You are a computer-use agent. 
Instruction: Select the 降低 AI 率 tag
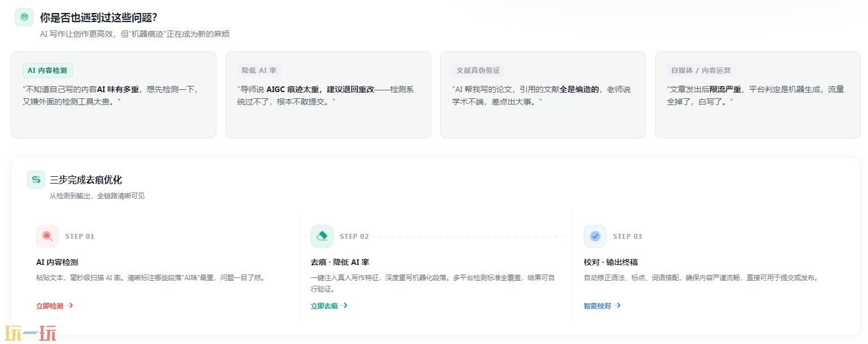pyautogui.click(x=259, y=71)
